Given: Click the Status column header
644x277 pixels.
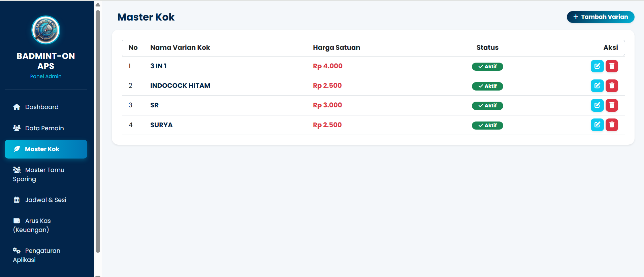Looking at the screenshot, I should point(487,47).
